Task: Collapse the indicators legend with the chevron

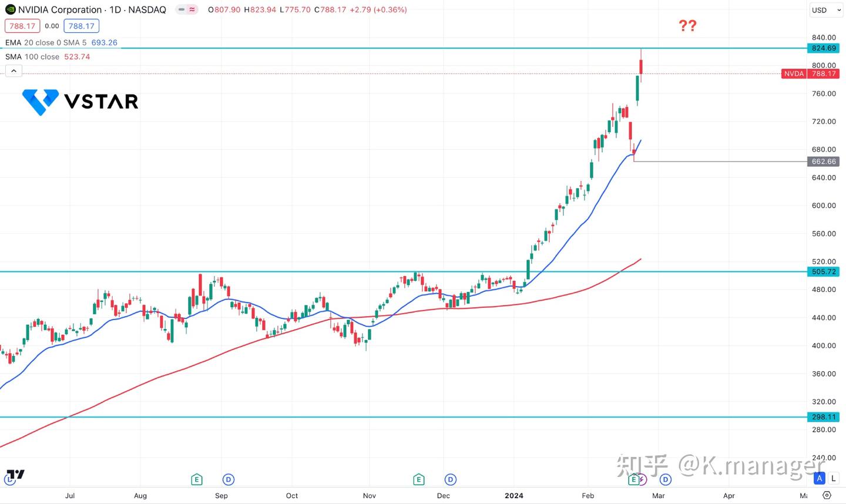Action: (x=14, y=70)
